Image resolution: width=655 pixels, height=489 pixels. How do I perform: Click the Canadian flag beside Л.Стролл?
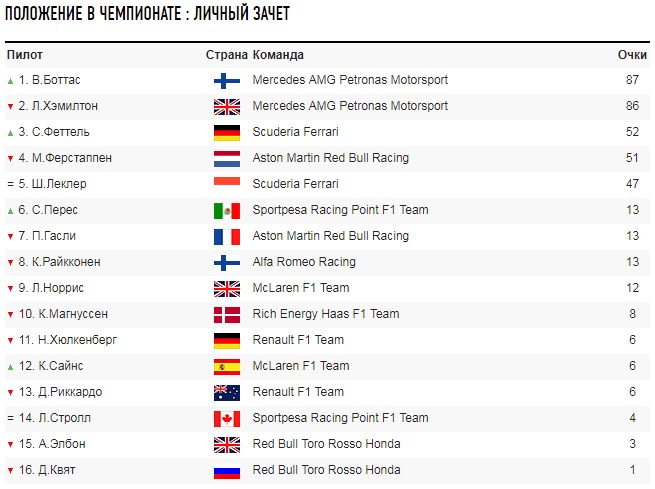[x=227, y=419]
